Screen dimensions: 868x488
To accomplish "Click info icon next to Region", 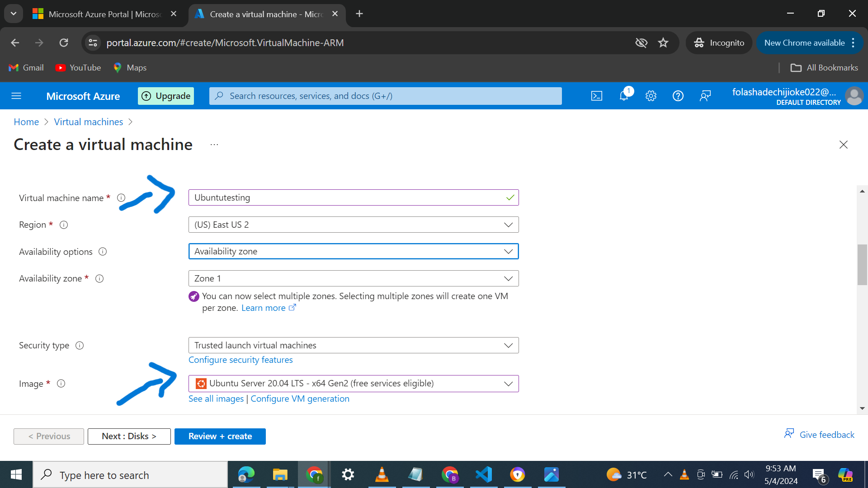I will (64, 225).
